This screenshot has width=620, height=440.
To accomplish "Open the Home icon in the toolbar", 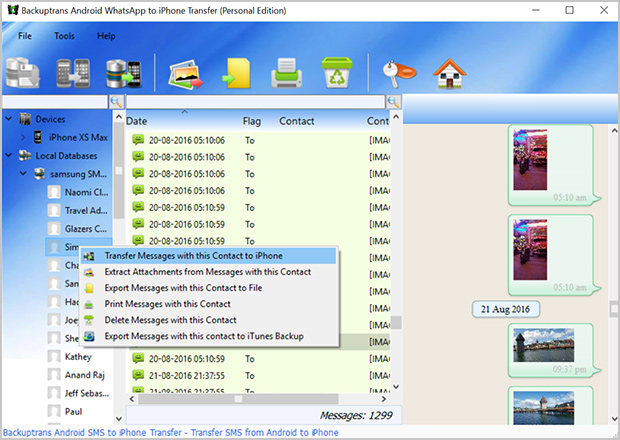I will pos(448,74).
